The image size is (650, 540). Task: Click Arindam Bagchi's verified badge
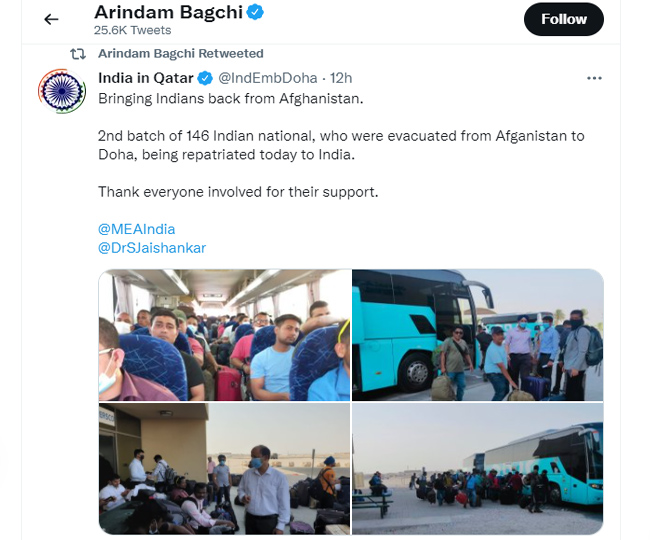pyautogui.click(x=255, y=12)
